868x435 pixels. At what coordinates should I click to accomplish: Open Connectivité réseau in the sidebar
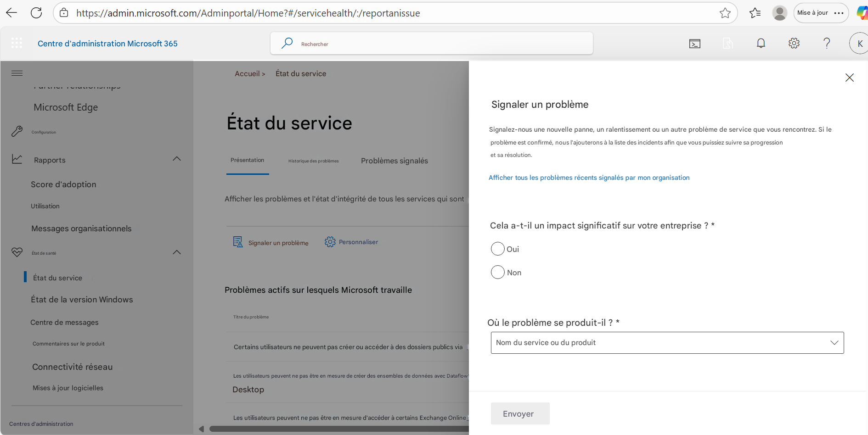coord(73,367)
